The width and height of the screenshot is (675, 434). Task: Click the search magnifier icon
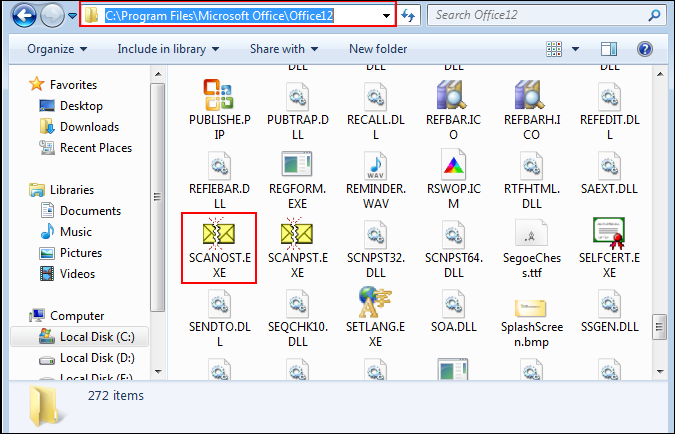point(654,16)
